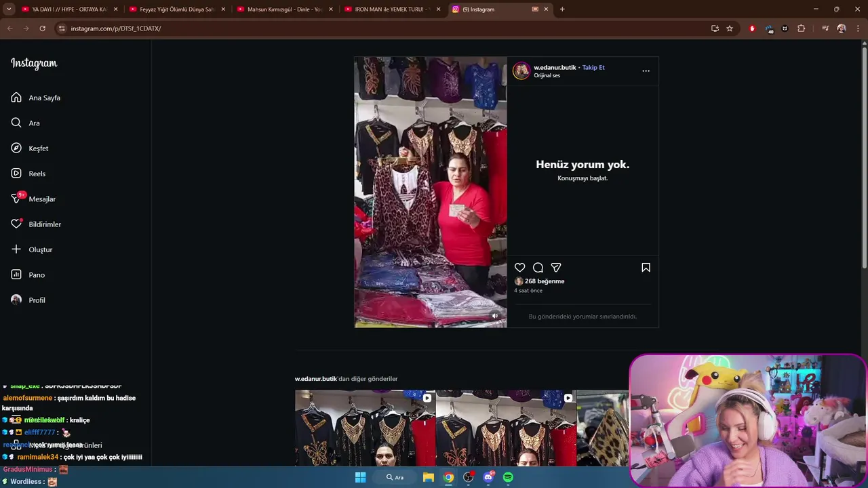The image size is (868, 488).
Task: View site information icon in address bar
Action: (62, 28)
